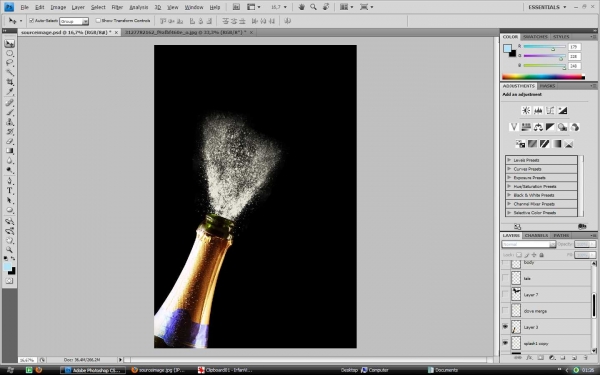Viewport: 600px width, 375px height.
Task: Click Brightness/Contrast adjustment icon
Action: tap(526, 111)
